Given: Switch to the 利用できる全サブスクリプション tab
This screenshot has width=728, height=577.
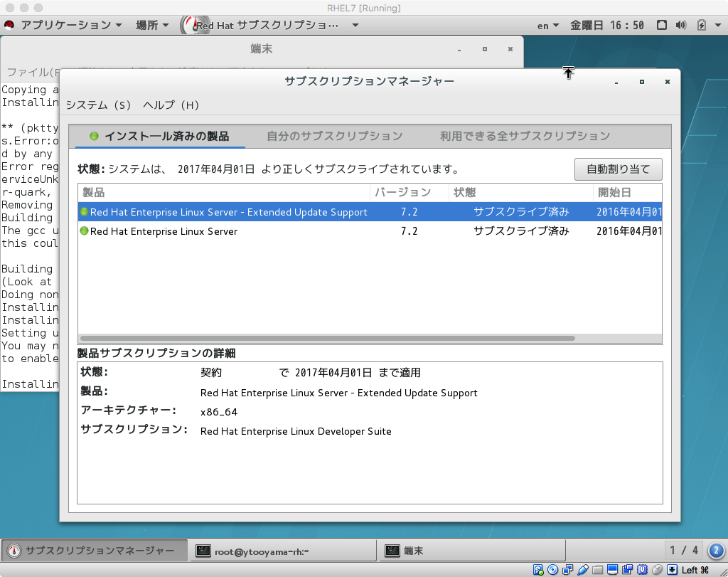Looking at the screenshot, I should point(525,136).
